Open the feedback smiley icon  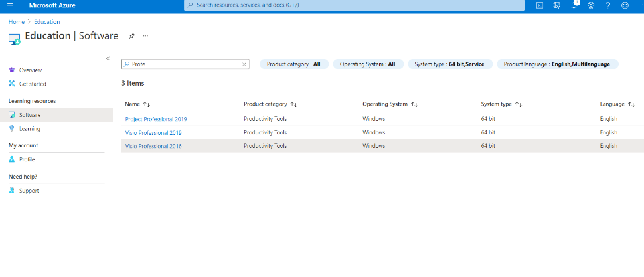click(625, 5)
